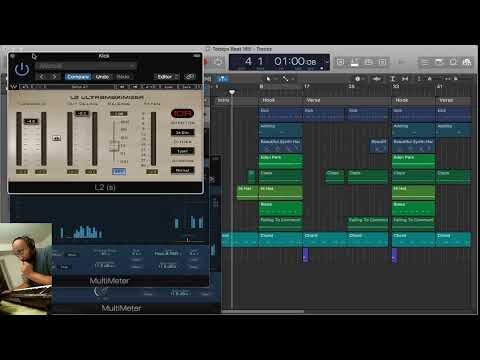Select the purple region at bar 17
The height and width of the screenshot is (360, 480).
tap(306, 255)
